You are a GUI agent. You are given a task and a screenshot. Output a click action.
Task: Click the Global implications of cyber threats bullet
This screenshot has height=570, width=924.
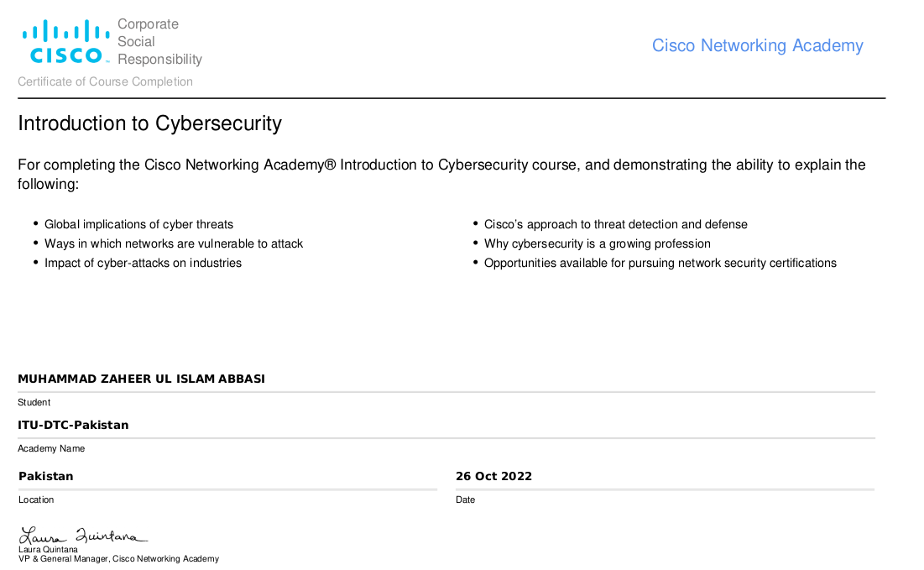[x=138, y=224]
